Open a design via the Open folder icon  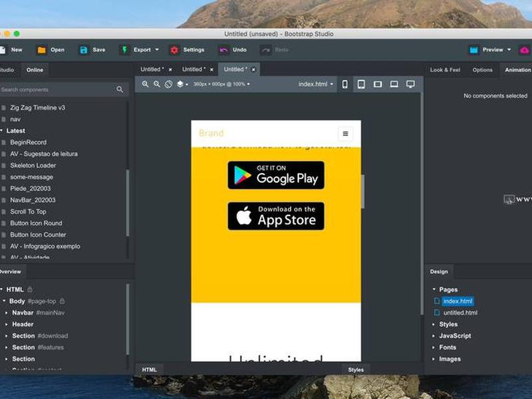point(41,50)
